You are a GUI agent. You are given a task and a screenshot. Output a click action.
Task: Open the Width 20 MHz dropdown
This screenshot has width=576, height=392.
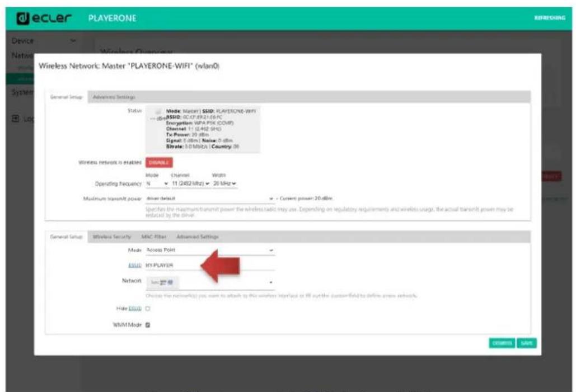click(225, 183)
